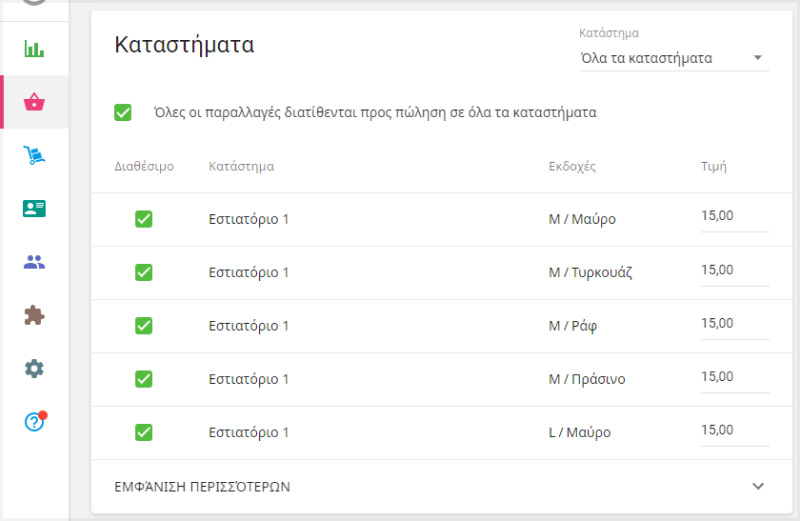
Task: Click the shopping basket items icon
Action: pyautogui.click(x=34, y=102)
